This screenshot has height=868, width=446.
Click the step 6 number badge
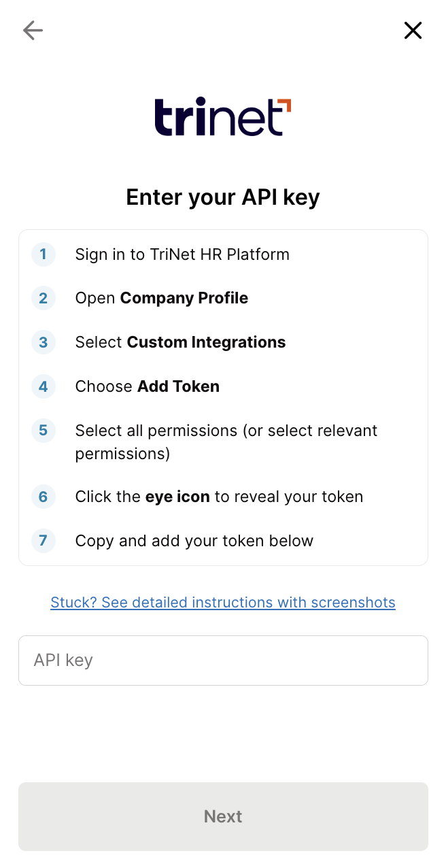pos(44,497)
